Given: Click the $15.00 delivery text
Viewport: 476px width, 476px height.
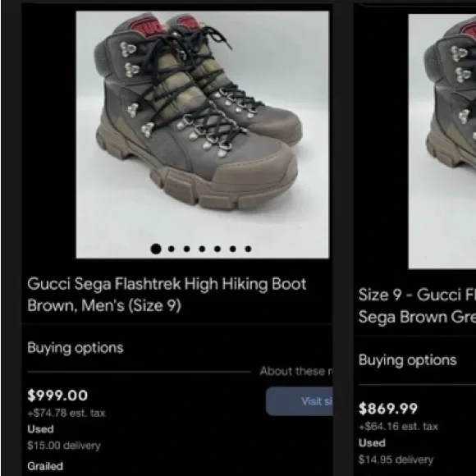Looking at the screenshot, I should pos(64,446).
